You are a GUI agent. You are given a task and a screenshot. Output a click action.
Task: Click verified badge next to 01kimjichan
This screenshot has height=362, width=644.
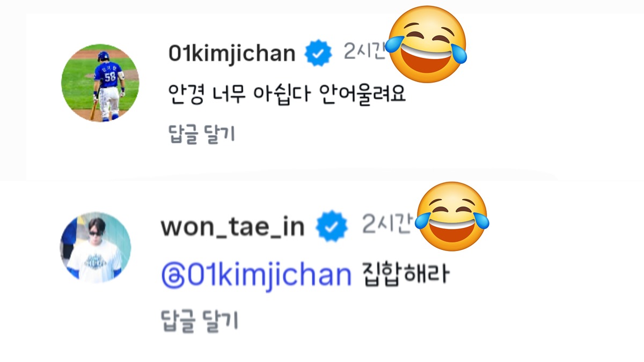pyautogui.click(x=318, y=54)
